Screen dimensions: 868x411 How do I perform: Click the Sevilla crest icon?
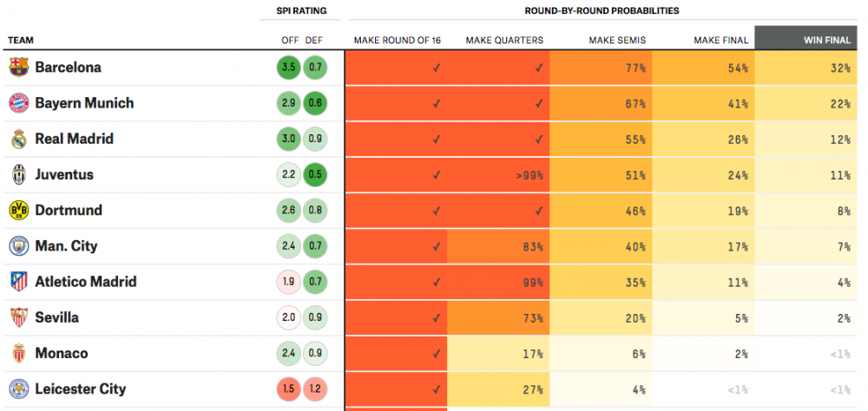tap(19, 317)
